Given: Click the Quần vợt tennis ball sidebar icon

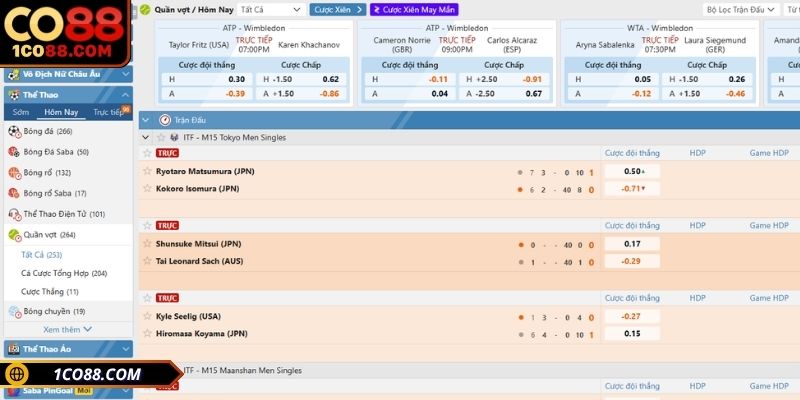Looking at the screenshot, I should pyautogui.click(x=14, y=235).
